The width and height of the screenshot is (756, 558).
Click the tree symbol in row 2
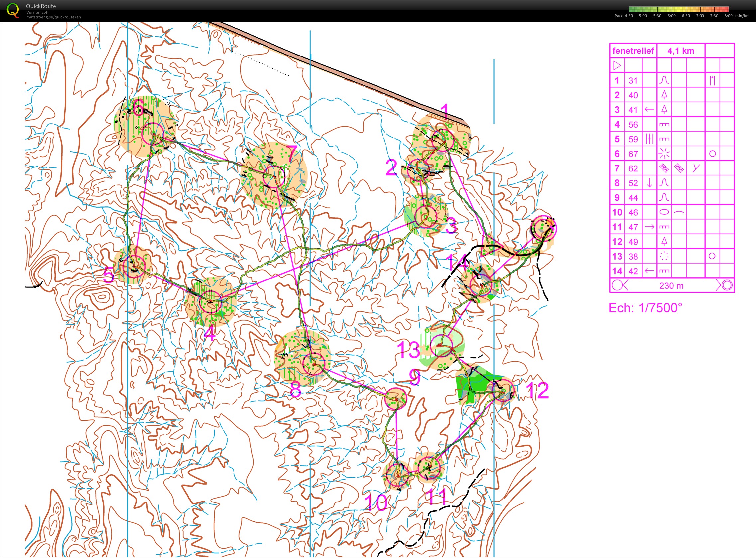click(664, 95)
